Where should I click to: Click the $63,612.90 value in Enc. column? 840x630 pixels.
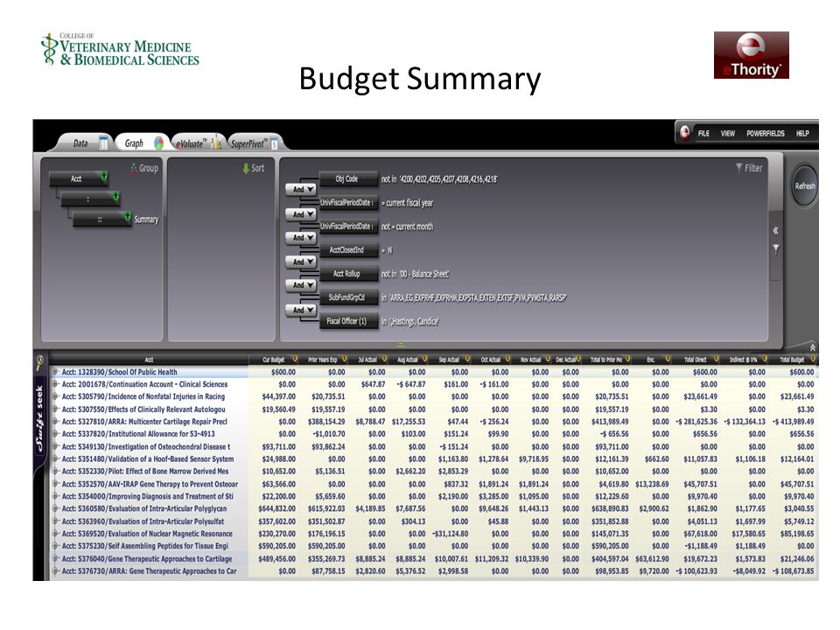[x=652, y=558]
